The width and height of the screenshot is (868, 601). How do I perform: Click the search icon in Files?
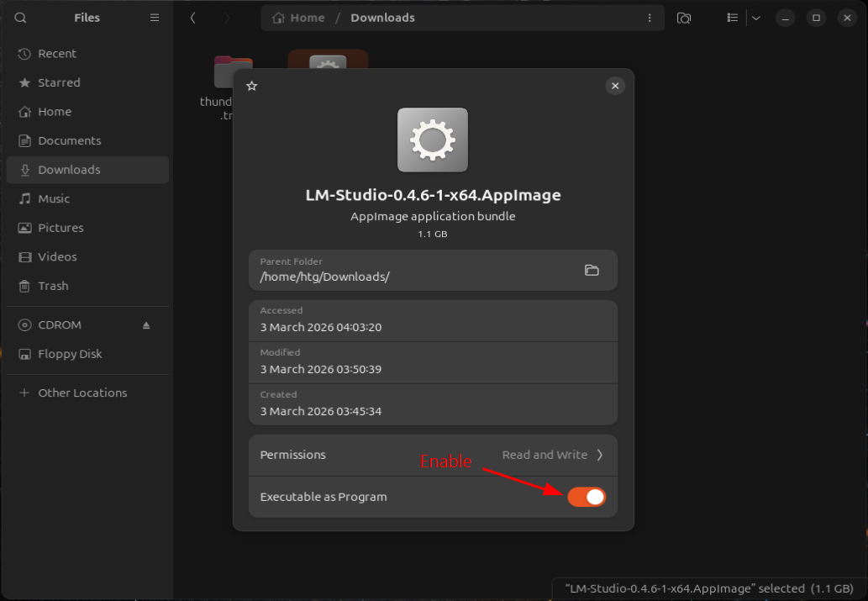(x=20, y=18)
